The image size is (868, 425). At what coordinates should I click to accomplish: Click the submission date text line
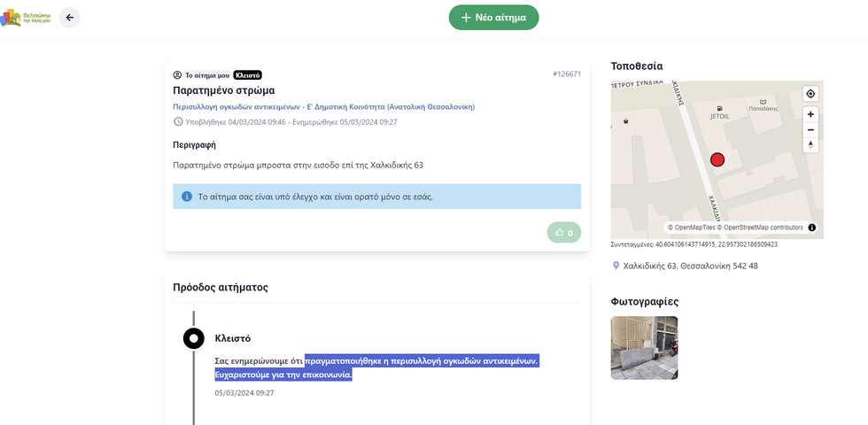291,122
